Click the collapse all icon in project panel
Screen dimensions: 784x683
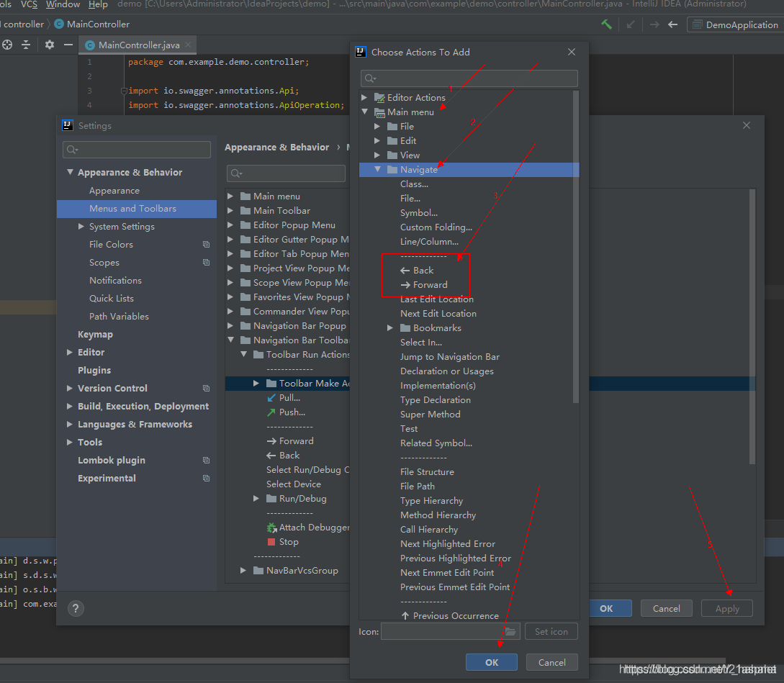click(x=26, y=45)
